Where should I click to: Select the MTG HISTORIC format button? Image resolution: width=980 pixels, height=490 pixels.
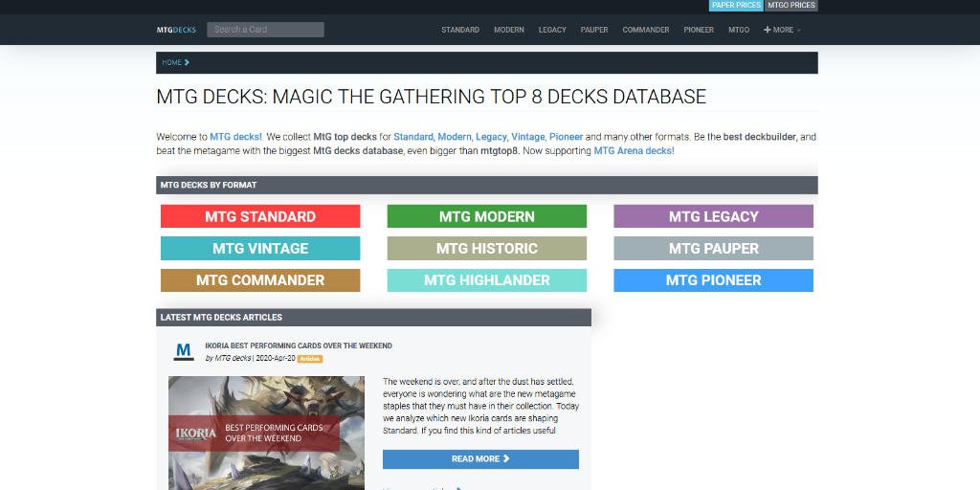click(x=487, y=248)
